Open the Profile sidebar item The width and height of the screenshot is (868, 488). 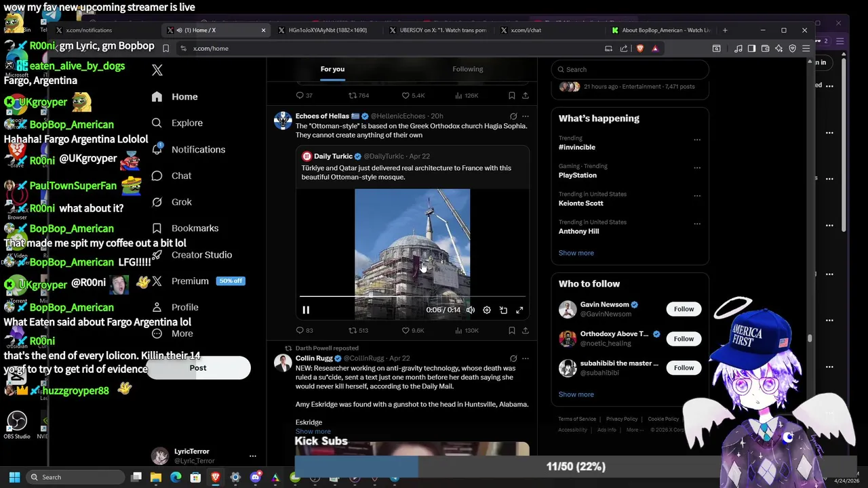(175, 307)
